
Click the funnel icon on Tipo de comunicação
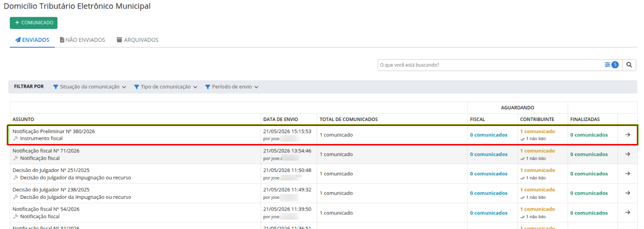(x=137, y=87)
